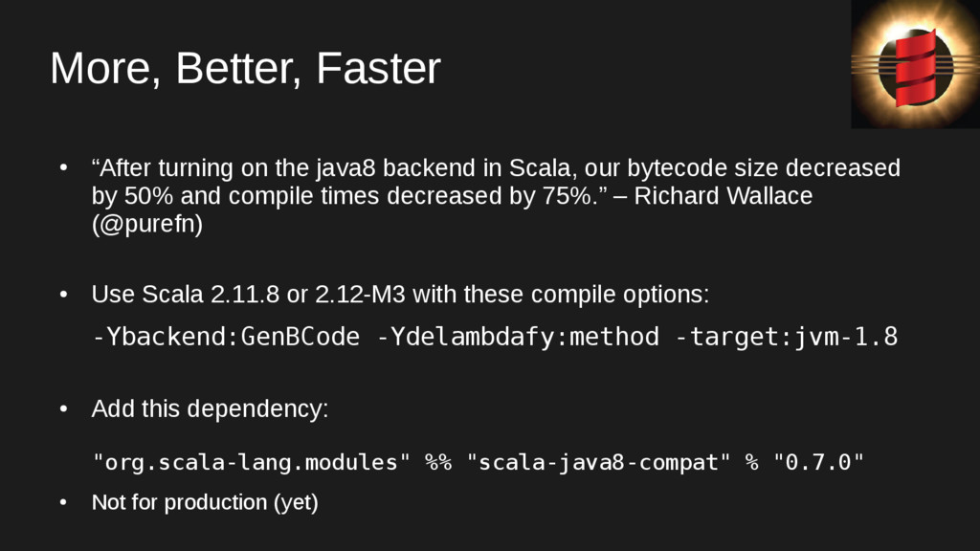Click the Scala logo image
The image size is (980, 551).
tap(914, 64)
